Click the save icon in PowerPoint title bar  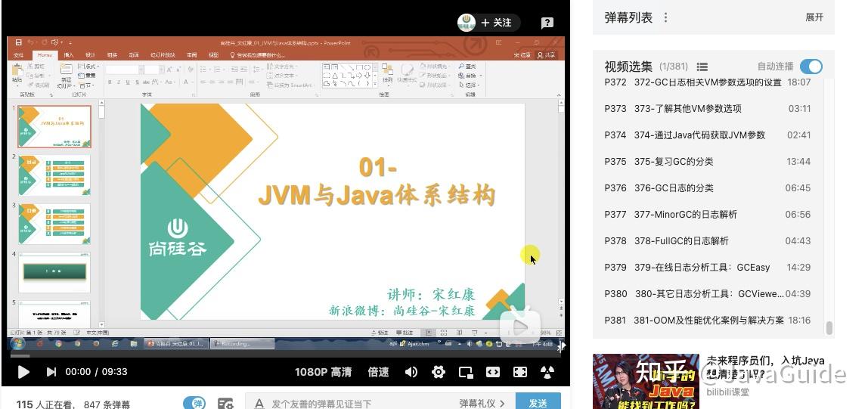19,42
